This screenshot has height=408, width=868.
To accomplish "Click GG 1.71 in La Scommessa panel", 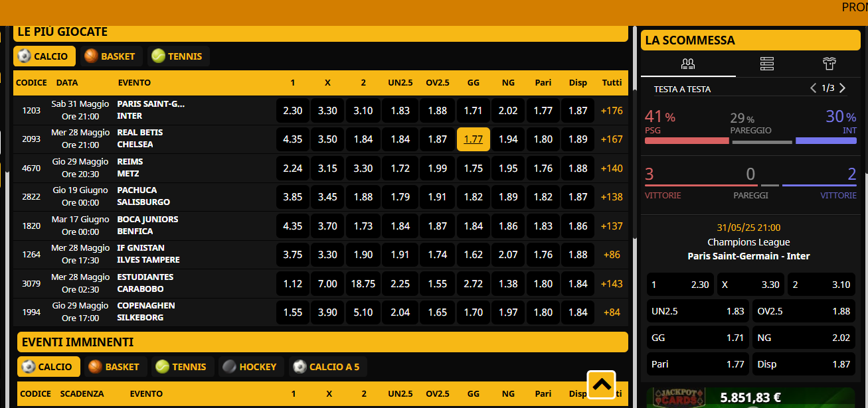I will coord(698,338).
